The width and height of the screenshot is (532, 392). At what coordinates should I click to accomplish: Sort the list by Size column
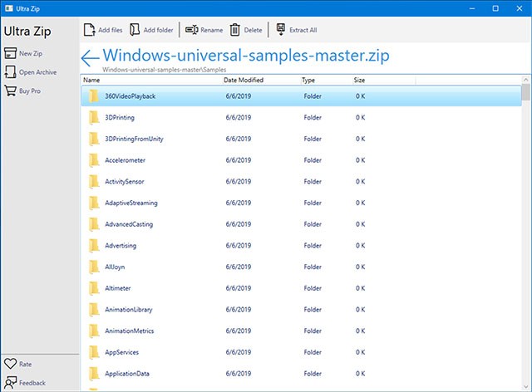tap(359, 81)
